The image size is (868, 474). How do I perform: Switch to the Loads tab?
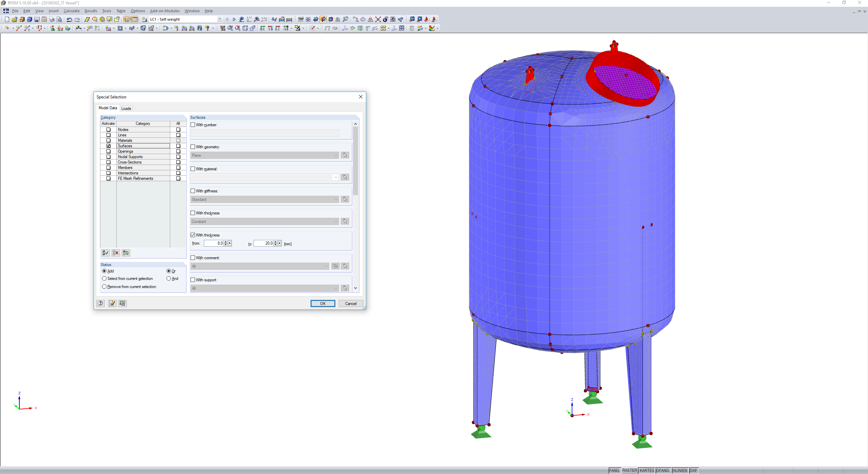126,109
